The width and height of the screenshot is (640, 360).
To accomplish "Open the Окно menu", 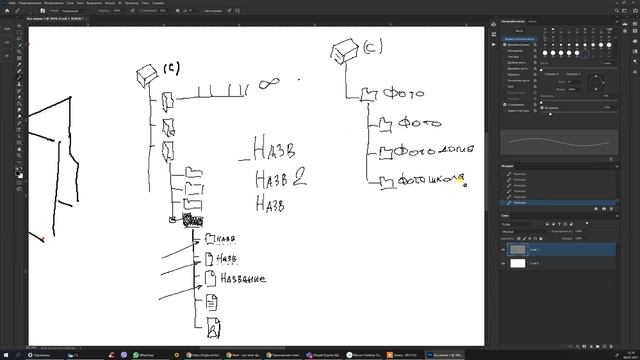I will (145, 3).
